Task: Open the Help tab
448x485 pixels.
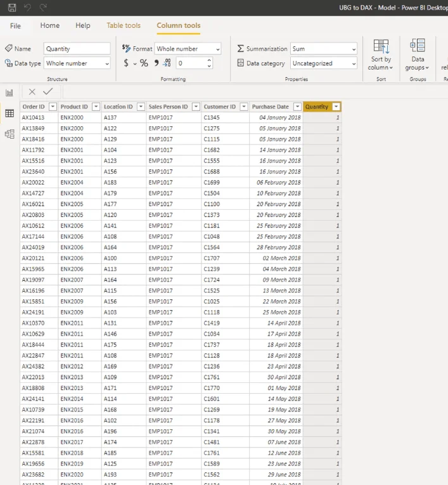Action: coord(83,25)
